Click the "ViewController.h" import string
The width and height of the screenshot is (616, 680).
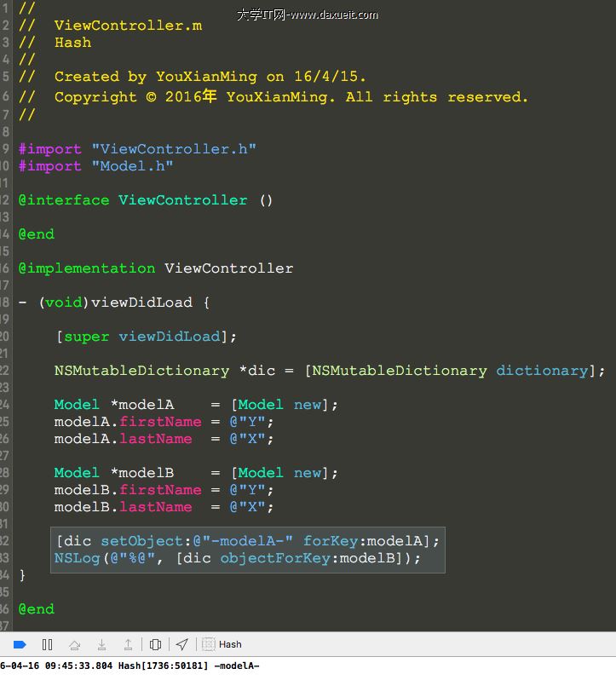point(174,149)
